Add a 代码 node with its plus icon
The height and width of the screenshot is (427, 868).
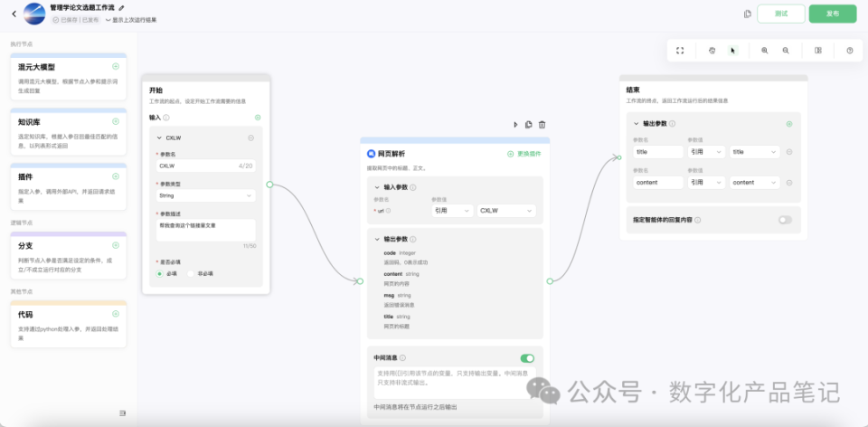pyautogui.click(x=116, y=314)
